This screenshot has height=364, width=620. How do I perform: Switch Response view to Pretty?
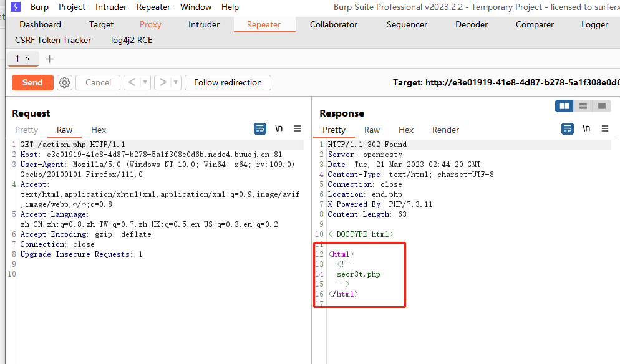[x=334, y=130]
